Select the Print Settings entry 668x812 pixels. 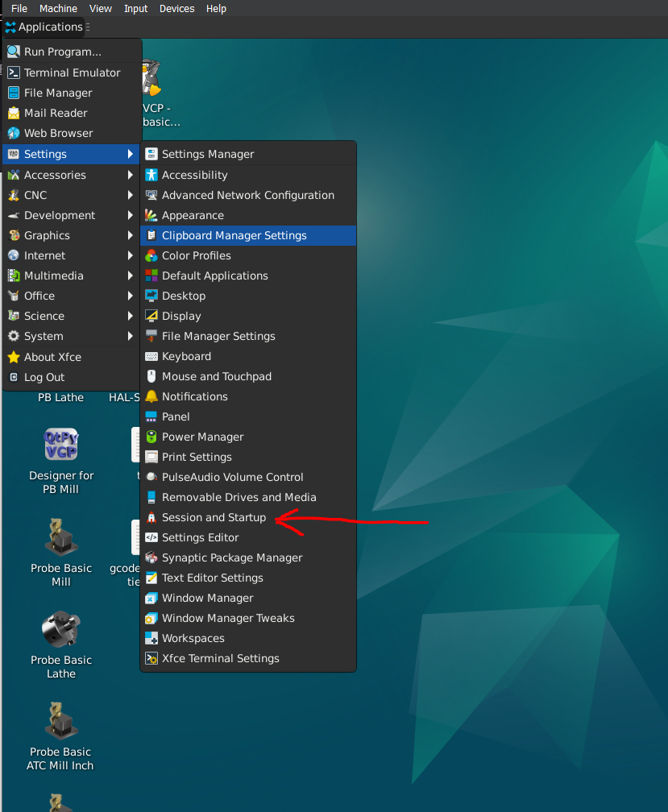pyautogui.click(x=248, y=458)
